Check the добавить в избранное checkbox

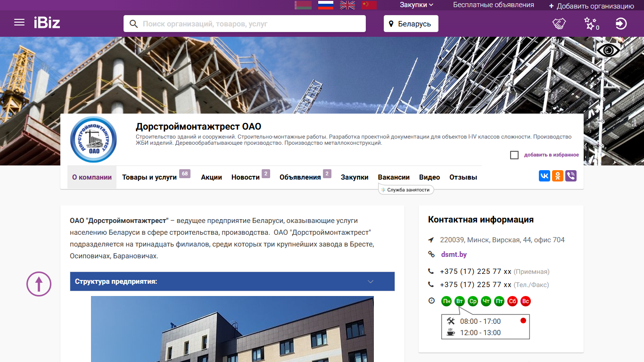point(514,155)
